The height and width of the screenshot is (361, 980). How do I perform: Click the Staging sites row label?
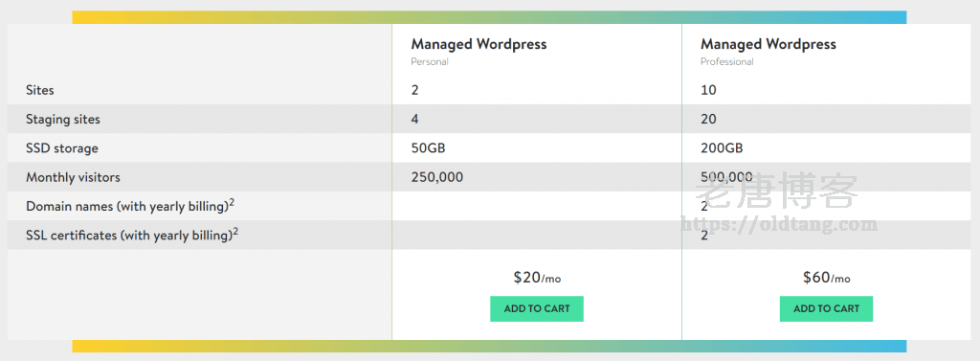click(62, 119)
